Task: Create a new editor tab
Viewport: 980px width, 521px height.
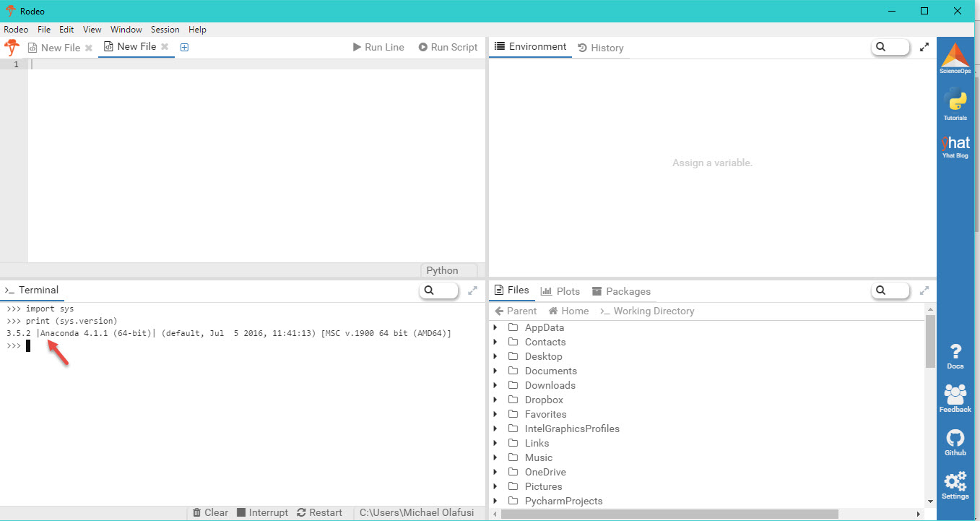Action: tap(184, 46)
